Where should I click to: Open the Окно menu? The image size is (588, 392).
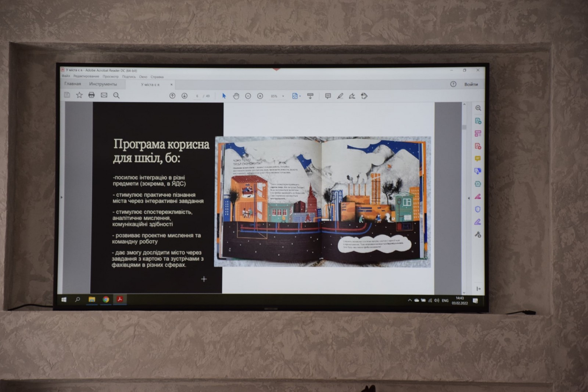pyautogui.click(x=143, y=77)
